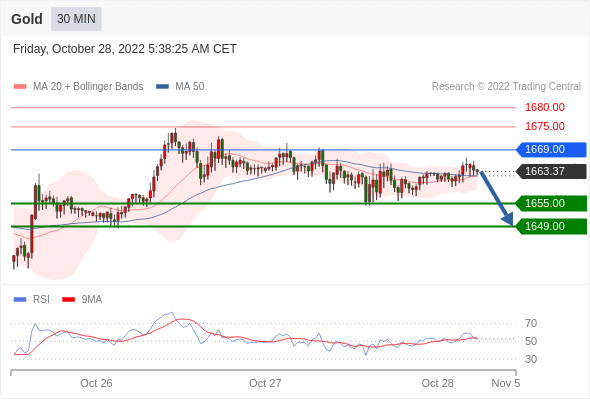Image resolution: width=590 pixels, height=400 pixels.
Task: Click the 'Nov 5' date axis label
Action: [506, 383]
